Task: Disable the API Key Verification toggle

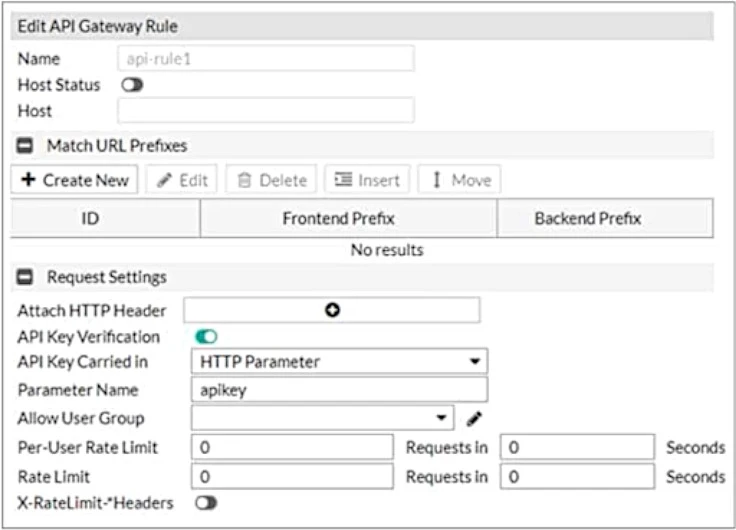Action: [207, 337]
